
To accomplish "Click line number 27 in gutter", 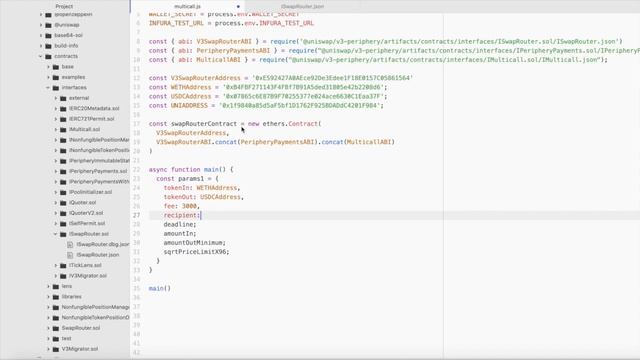I will [136, 215].
